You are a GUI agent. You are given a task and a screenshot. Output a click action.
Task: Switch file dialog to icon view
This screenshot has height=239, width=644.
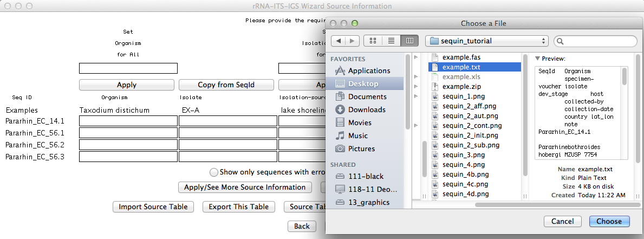tap(373, 41)
